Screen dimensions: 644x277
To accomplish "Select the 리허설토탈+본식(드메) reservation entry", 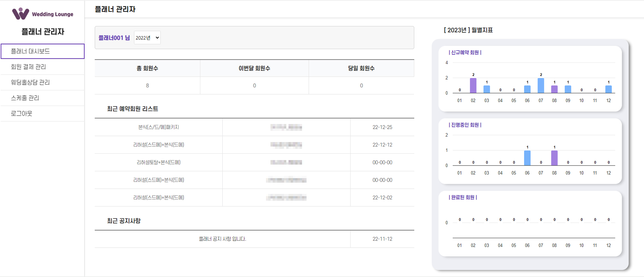I will coord(158,162).
